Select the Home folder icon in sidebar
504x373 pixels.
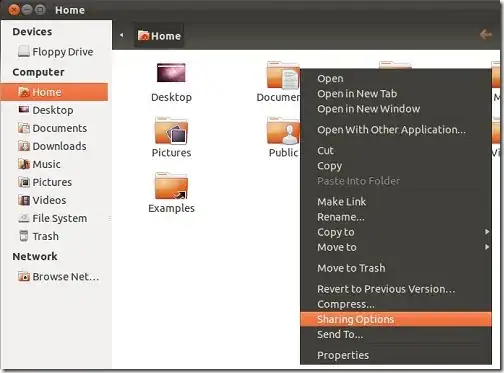click(x=24, y=92)
